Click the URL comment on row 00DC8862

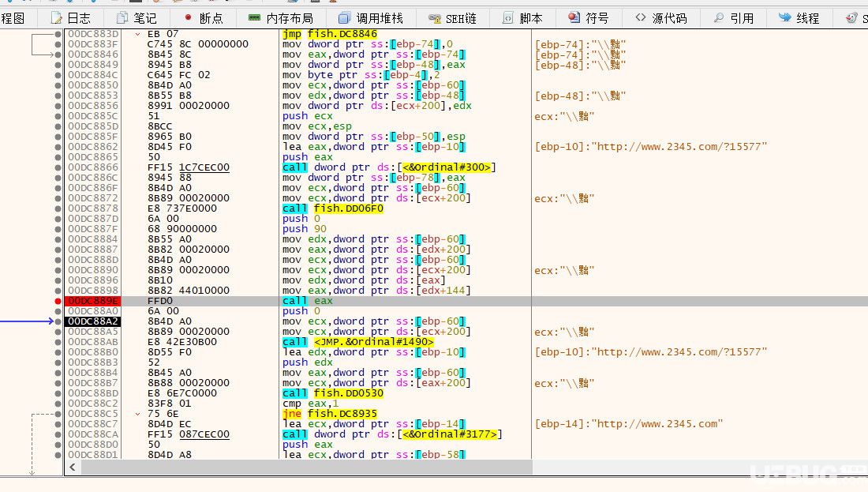click(651, 147)
